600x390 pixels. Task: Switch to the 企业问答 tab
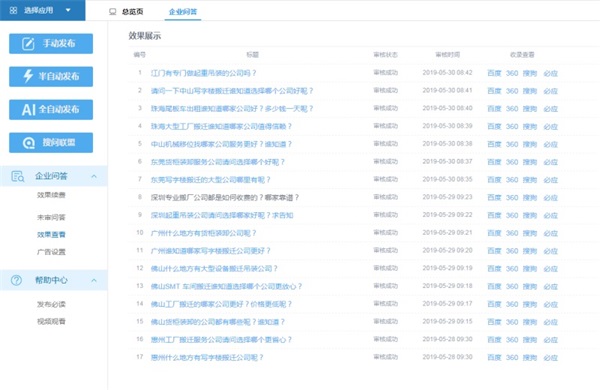pos(183,12)
